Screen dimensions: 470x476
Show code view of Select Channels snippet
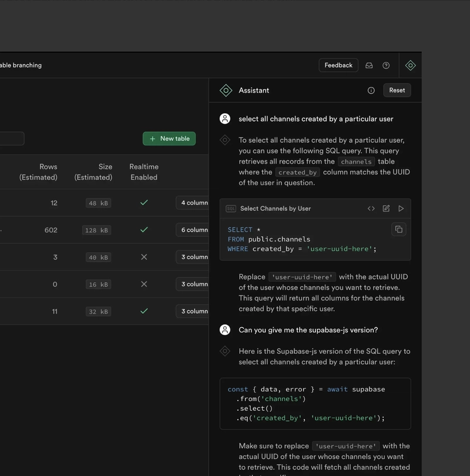pos(371,209)
